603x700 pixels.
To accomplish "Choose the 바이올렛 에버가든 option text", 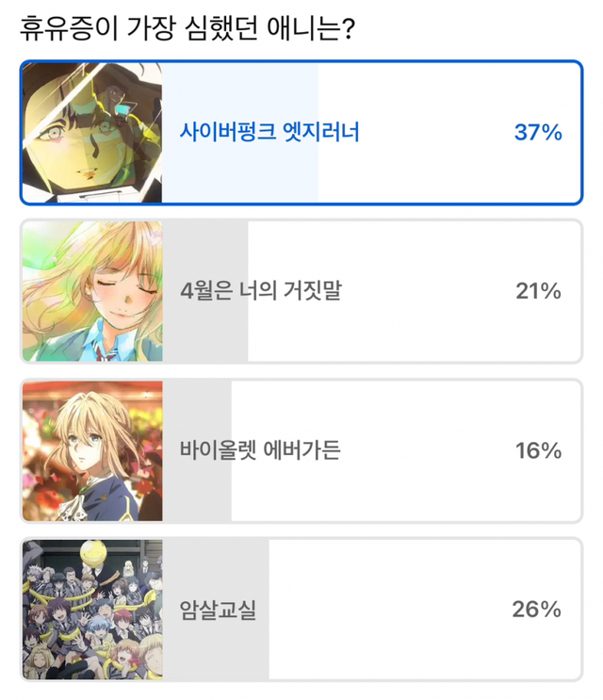I will coord(260,451).
